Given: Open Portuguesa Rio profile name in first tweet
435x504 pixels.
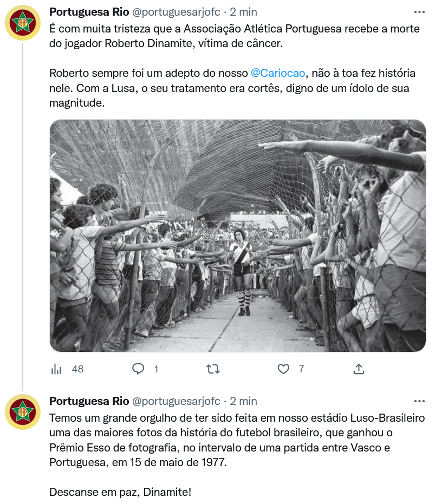Looking at the screenshot, I should pyautogui.click(x=89, y=12).
